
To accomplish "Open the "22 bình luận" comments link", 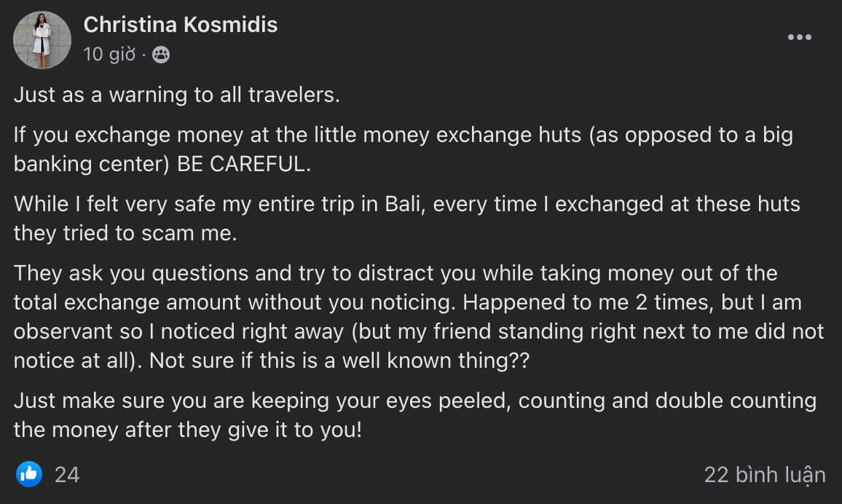I will 764,475.
